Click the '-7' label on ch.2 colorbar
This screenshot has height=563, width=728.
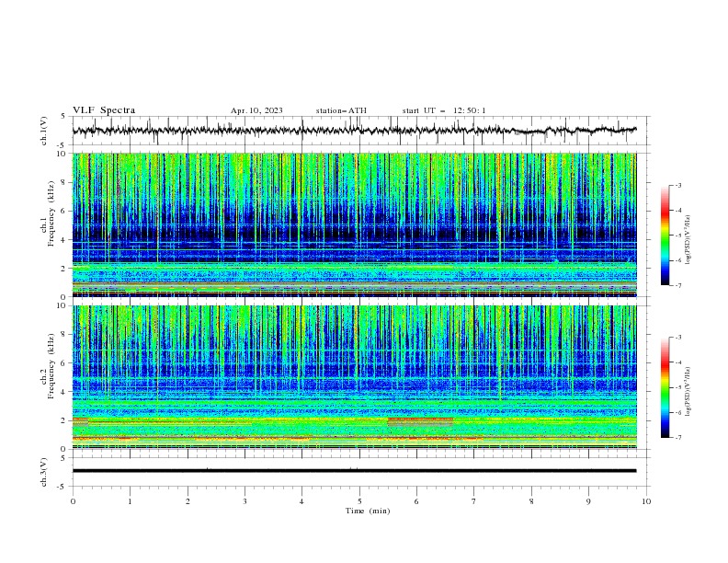[x=677, y=437]
